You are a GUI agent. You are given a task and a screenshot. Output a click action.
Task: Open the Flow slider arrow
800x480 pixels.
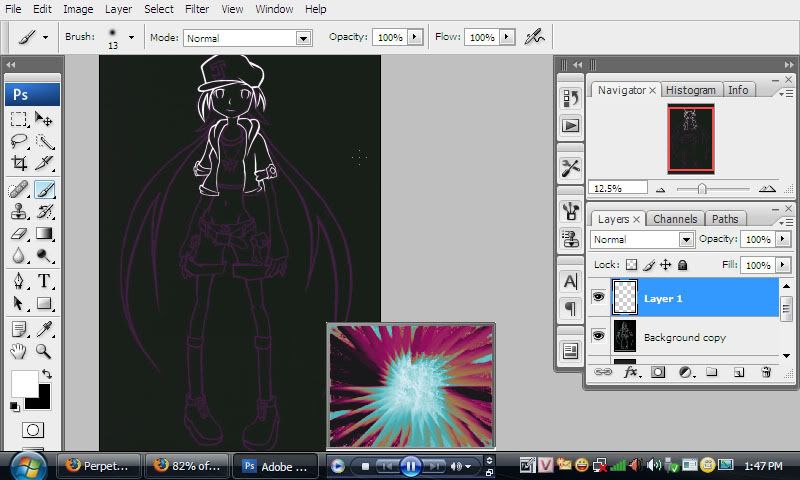[507, 37]
